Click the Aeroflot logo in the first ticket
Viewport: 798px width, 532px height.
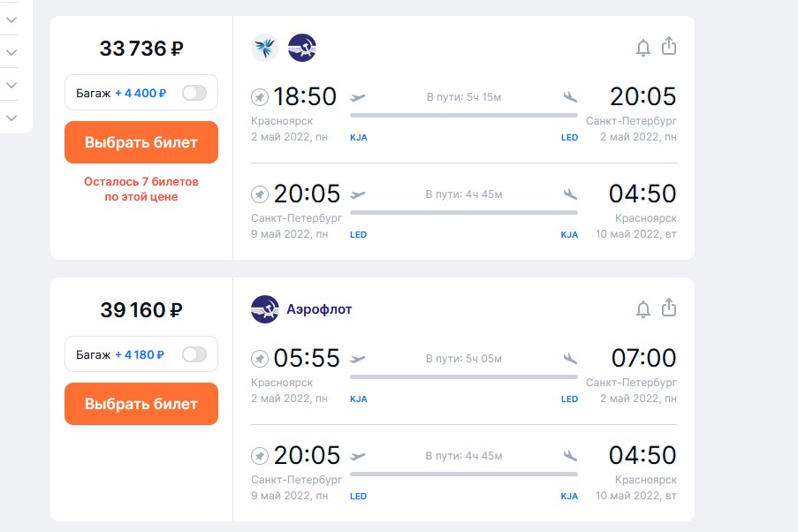point(302,48)
